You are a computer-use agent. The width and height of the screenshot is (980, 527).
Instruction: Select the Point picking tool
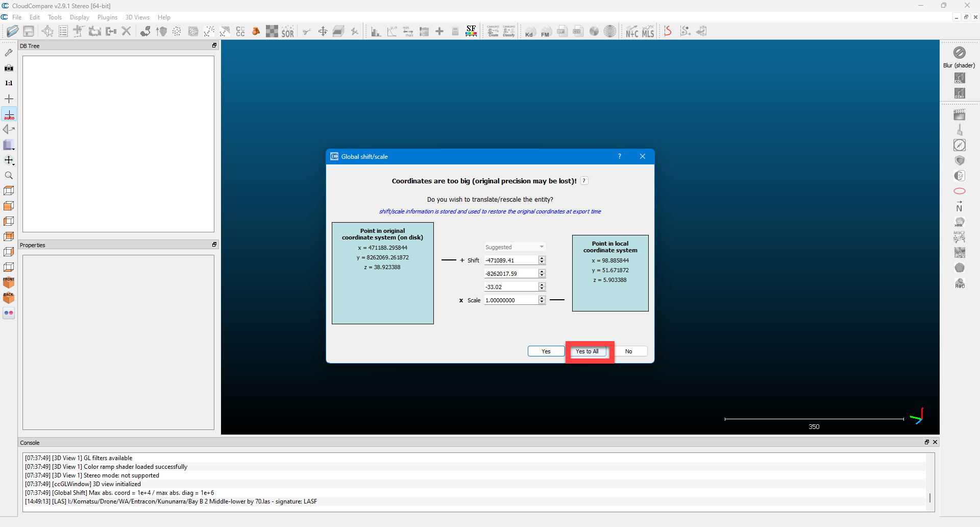(47, 31)
